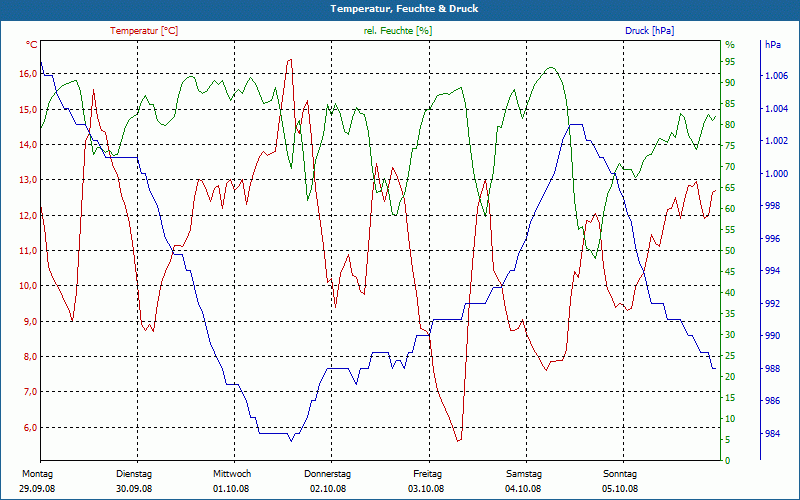
Task: Click the 'Samstag' day label
Action: coord(524,474)
